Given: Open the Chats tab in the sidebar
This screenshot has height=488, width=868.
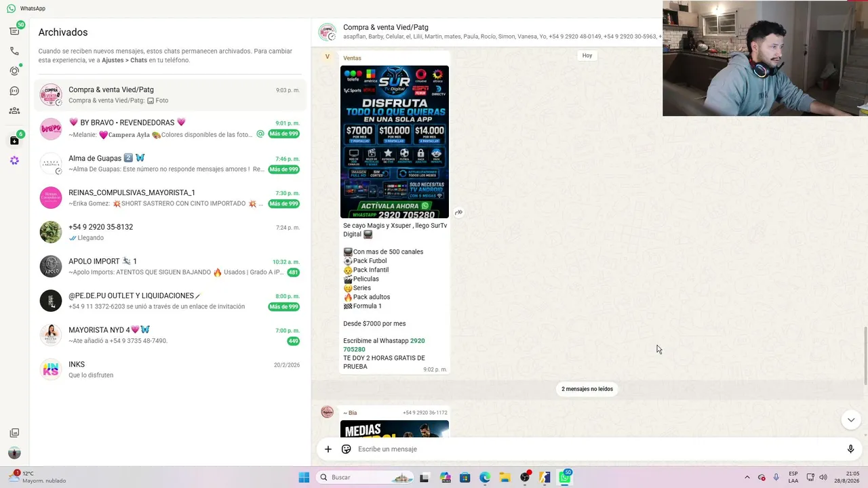Looking at the screenshot, I should pyautogui.click(x=14, y=31).
